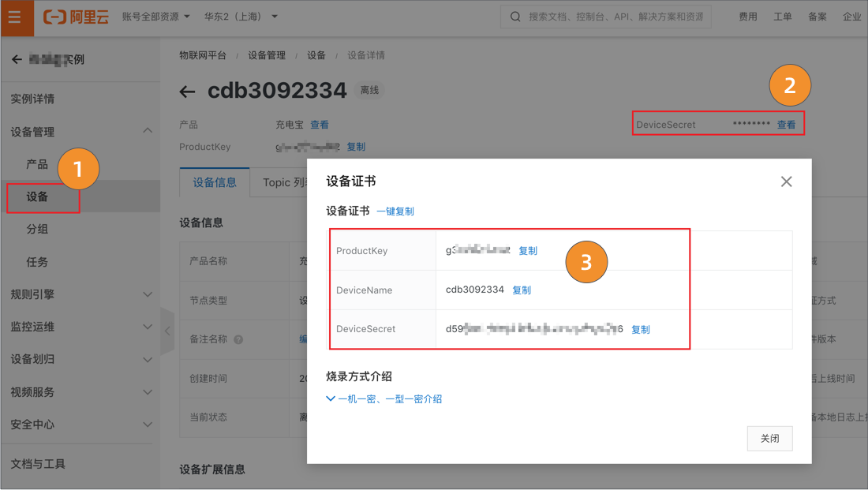
Task: Open 实例详情 in the sidebar
Action: coord(32,99)
